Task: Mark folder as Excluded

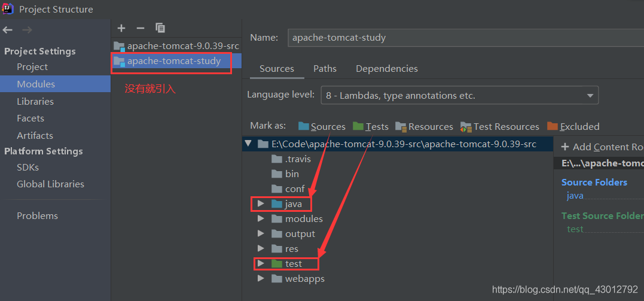Action: [573, 127]
